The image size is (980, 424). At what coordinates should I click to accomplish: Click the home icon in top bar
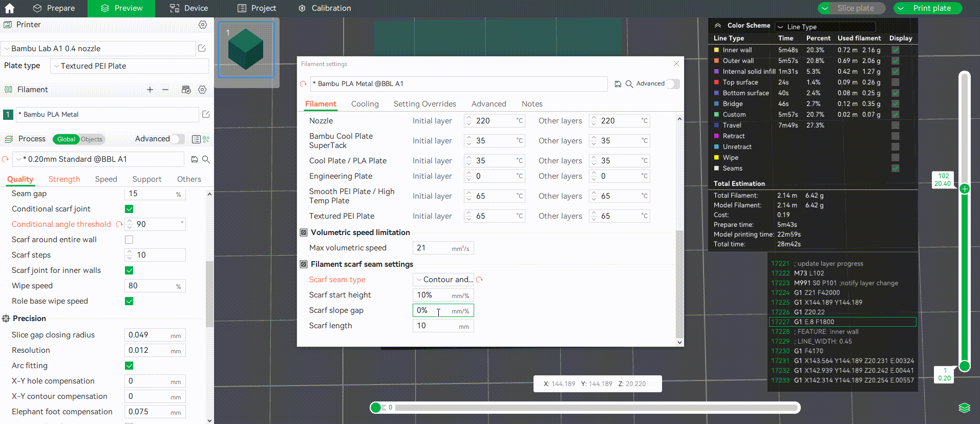(9, 8)
